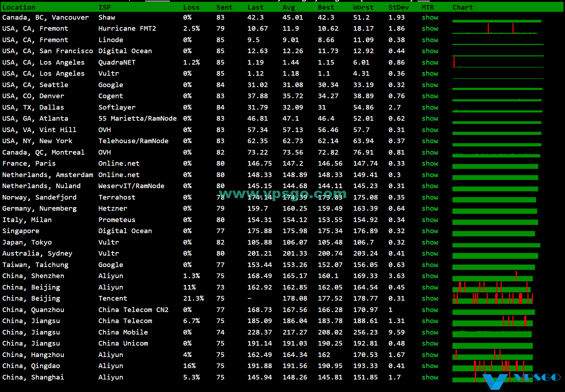Click the StDev column header
The image size is (565, 392).
tap(398, 7)
